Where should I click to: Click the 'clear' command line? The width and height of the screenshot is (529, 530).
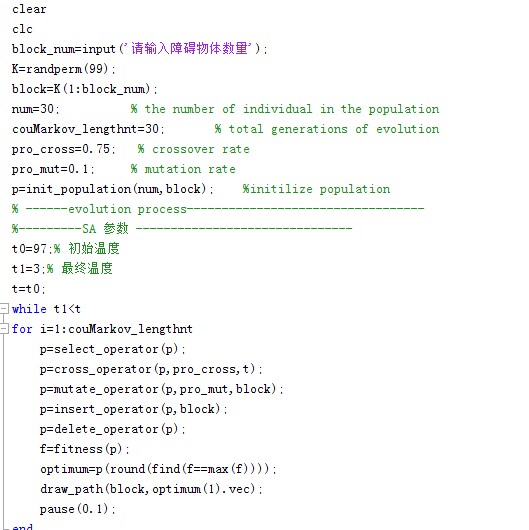29,9
